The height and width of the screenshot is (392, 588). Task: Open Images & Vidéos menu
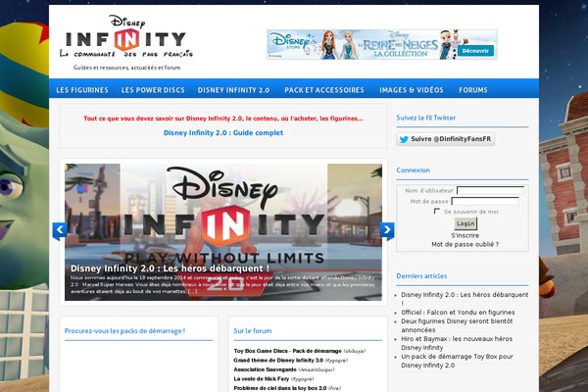[x=412, y=90]
